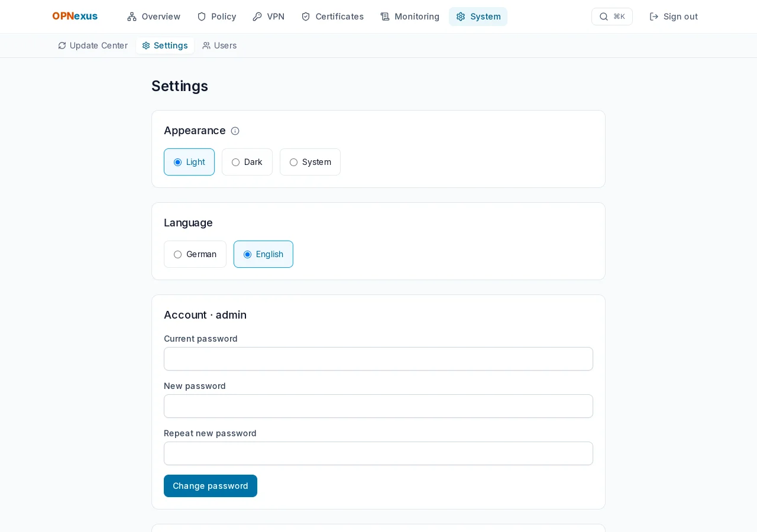Click the Change password button
The width and height of the screenshot is (757, 532).
point(211,486)
